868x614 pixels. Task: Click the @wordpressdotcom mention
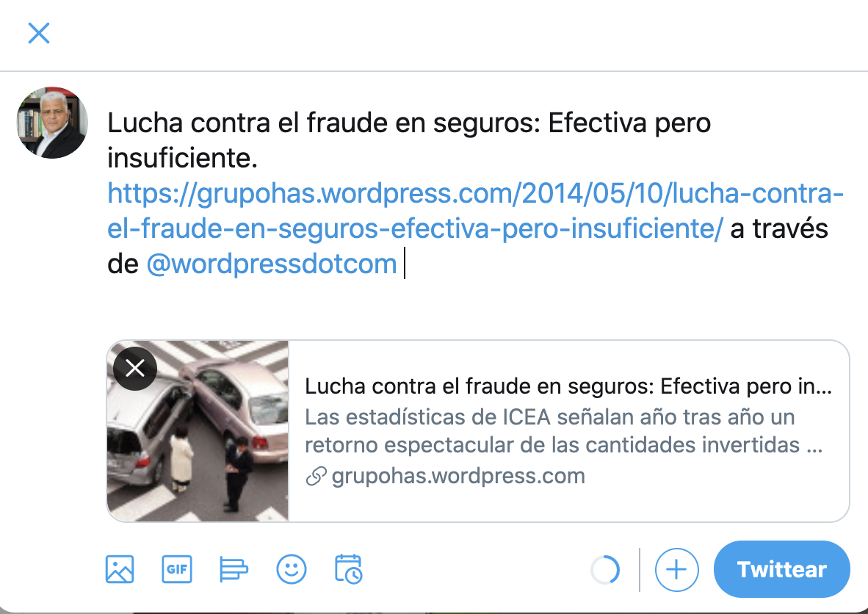coord(272,264)
